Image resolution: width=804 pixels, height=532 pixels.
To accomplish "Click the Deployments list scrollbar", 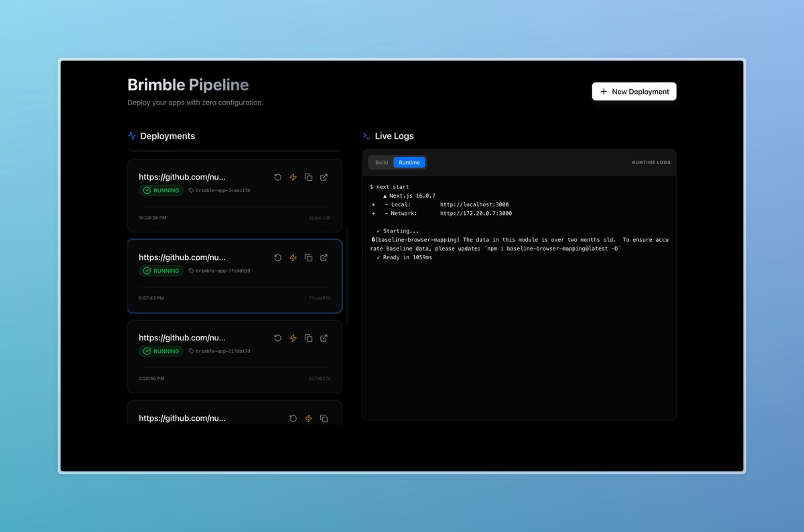I will click(x=346, y=276).
